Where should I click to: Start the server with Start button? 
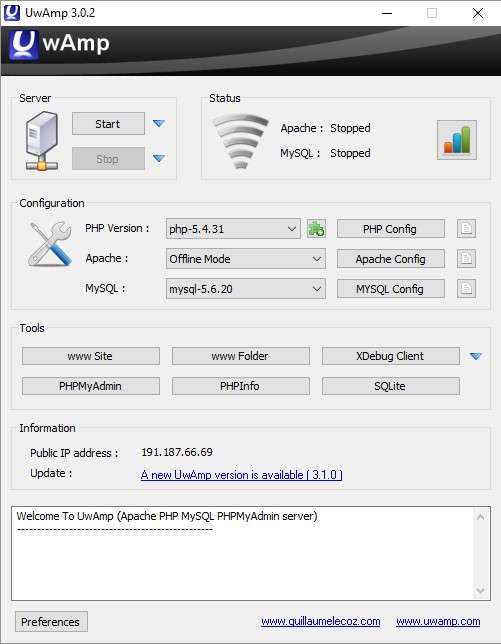tap(108, 124)
